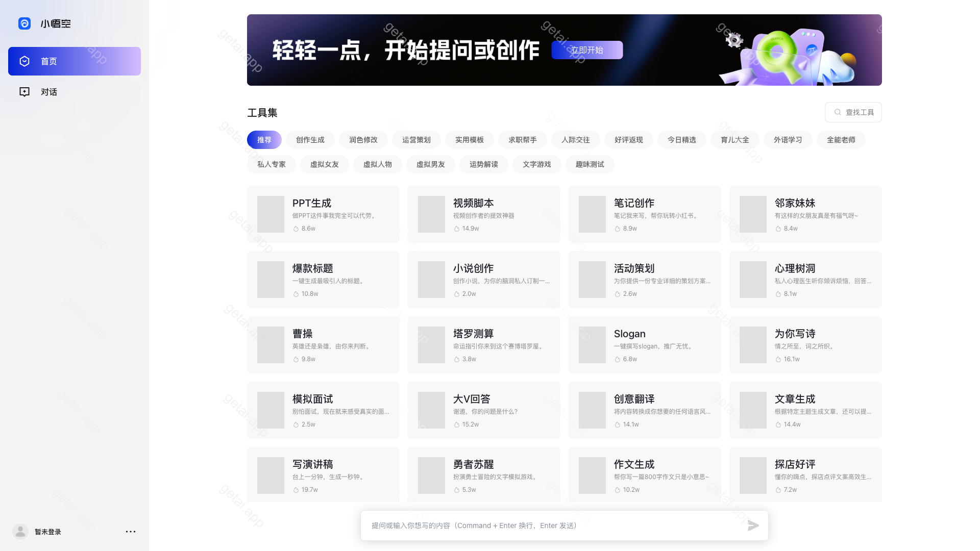Open the 视频脚本 tool card thumbnail
The image size is (980, 551).
[431, 214]
